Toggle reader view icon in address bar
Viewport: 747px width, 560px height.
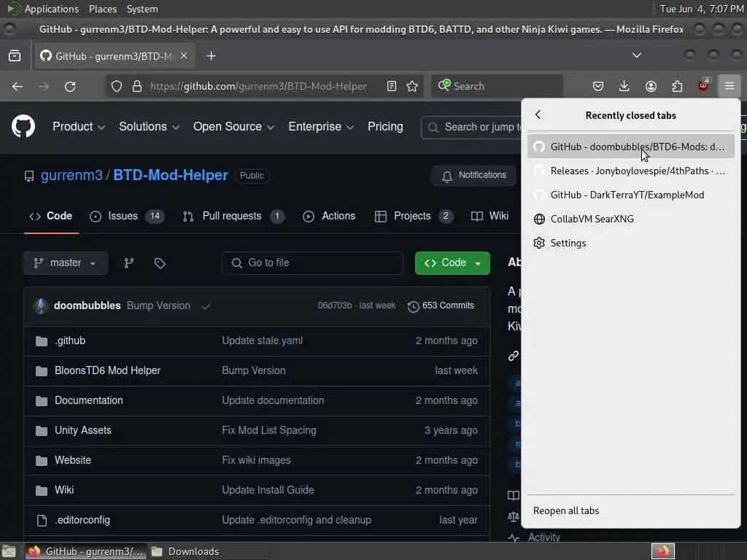pyautogui.click(x=392, y=86)
